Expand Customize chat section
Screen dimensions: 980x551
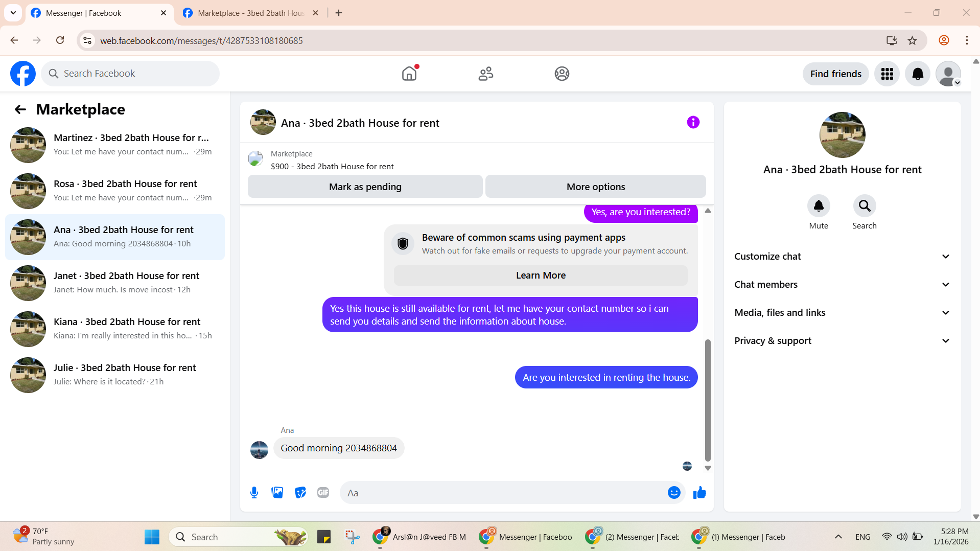point(842,257)
